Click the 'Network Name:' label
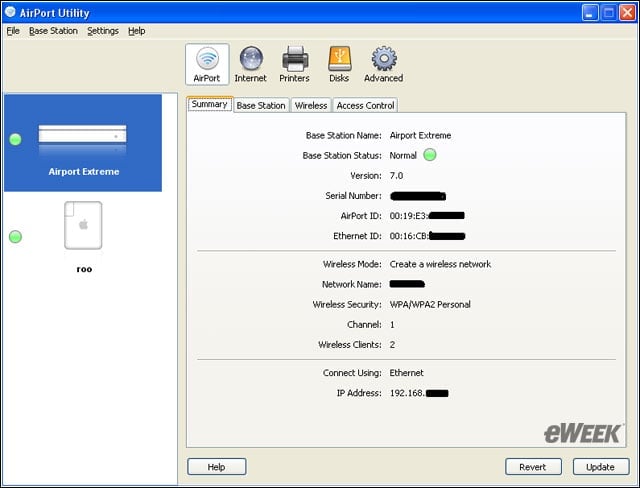This screenshot has width=640, height=488. pos(352,284)
